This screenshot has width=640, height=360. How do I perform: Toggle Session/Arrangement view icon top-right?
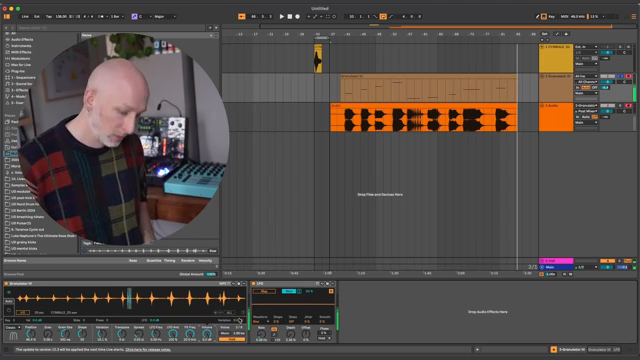633,16
